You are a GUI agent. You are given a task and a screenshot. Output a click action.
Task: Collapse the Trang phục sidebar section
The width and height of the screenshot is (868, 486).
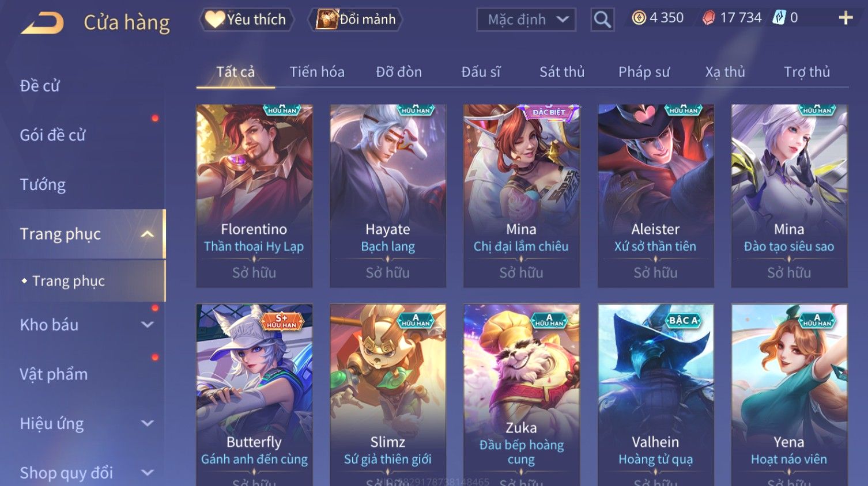[x=148, y=234]
